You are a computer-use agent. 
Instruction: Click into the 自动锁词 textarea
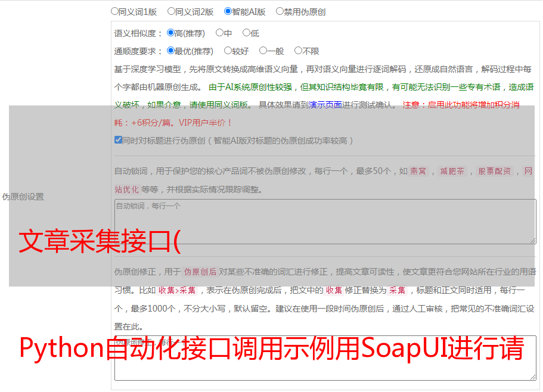point(325,222)
